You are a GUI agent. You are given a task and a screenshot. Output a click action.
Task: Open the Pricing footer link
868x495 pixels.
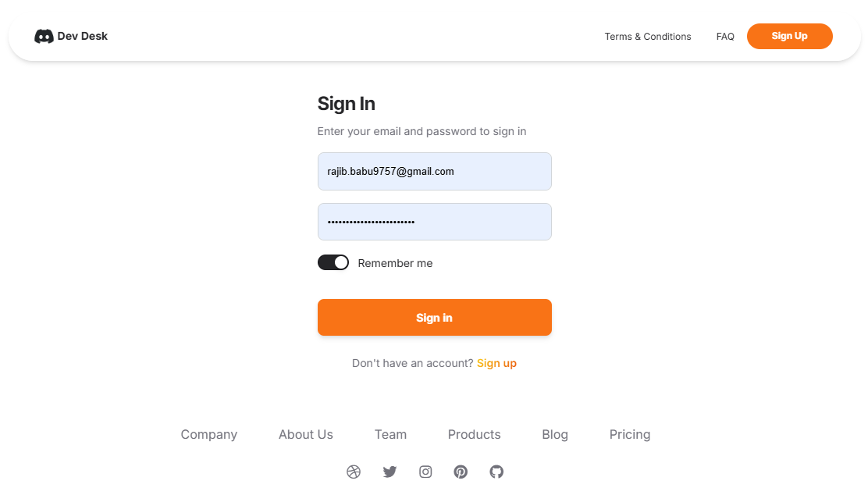pyautogui.click(x=629, y=435)
